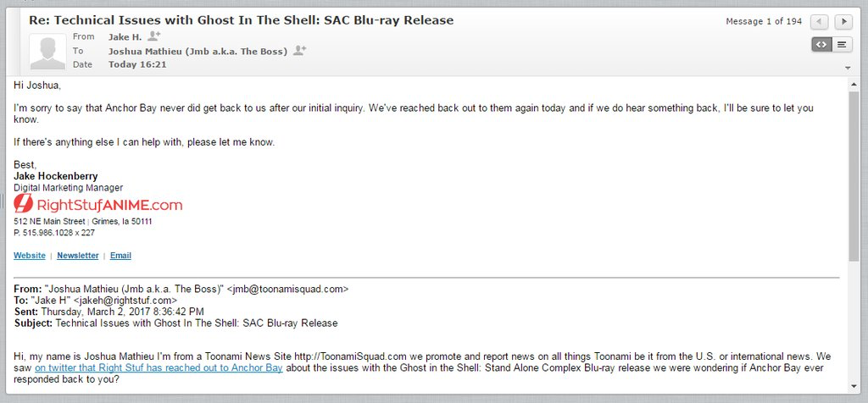Go to the next message arrow
This screenshot has height=403, width=868.
click(843, 21)
